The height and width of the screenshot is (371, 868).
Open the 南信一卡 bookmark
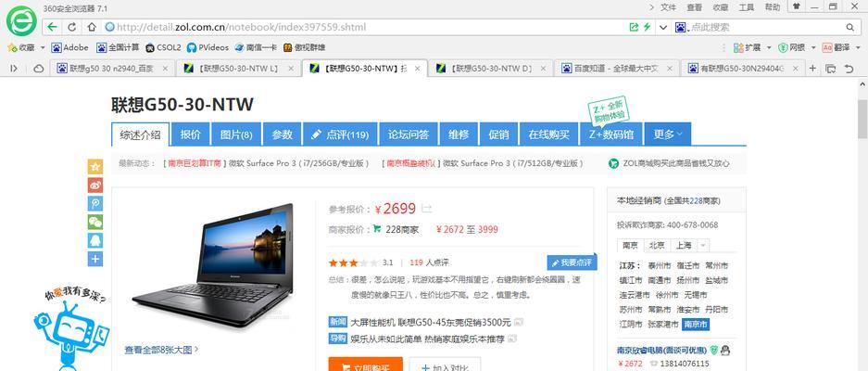pos(255,47)
